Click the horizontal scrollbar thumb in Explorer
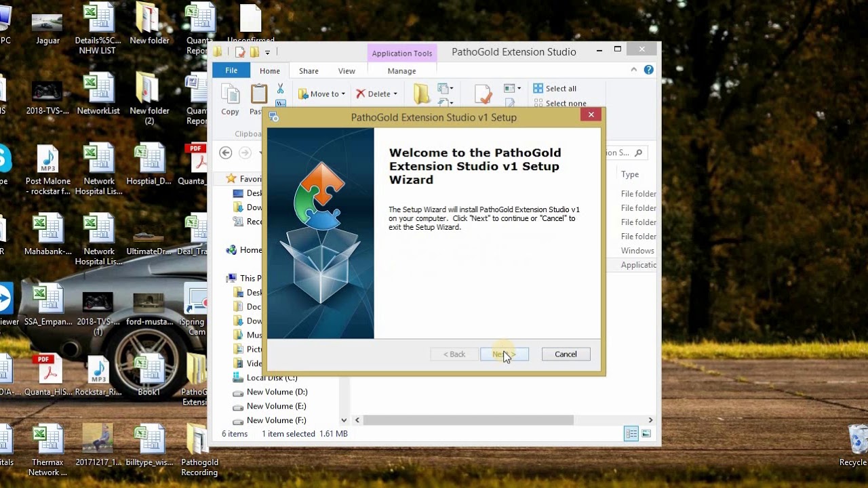The width and height of the screenshot is (868, 488). 469,420
